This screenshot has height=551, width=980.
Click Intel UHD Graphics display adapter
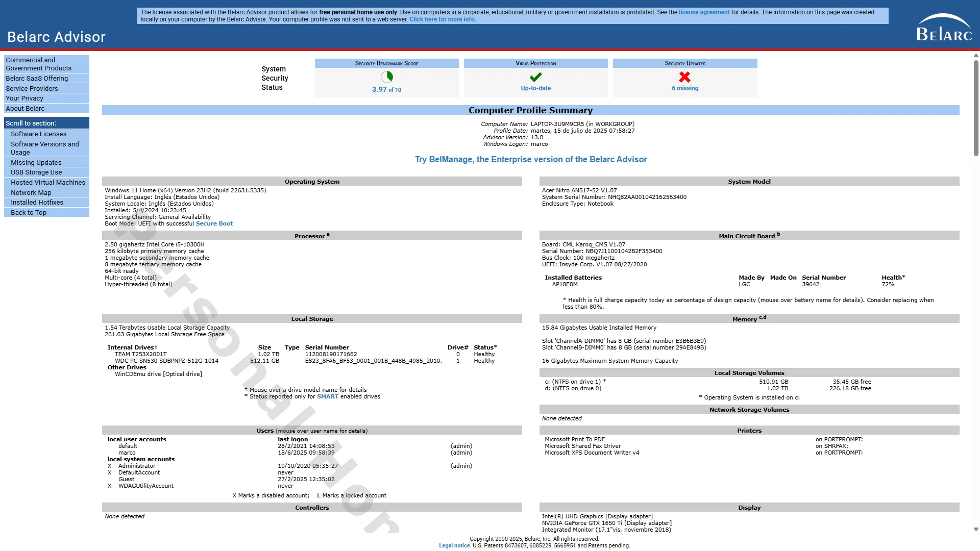coord(597,516)
